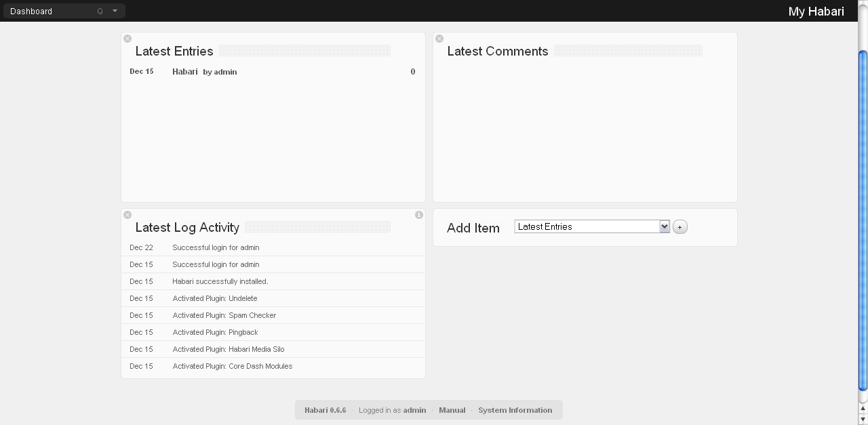868x425 pixels.
Task: Click the Latest Entries drag handle
Action: tap(304, 52)
